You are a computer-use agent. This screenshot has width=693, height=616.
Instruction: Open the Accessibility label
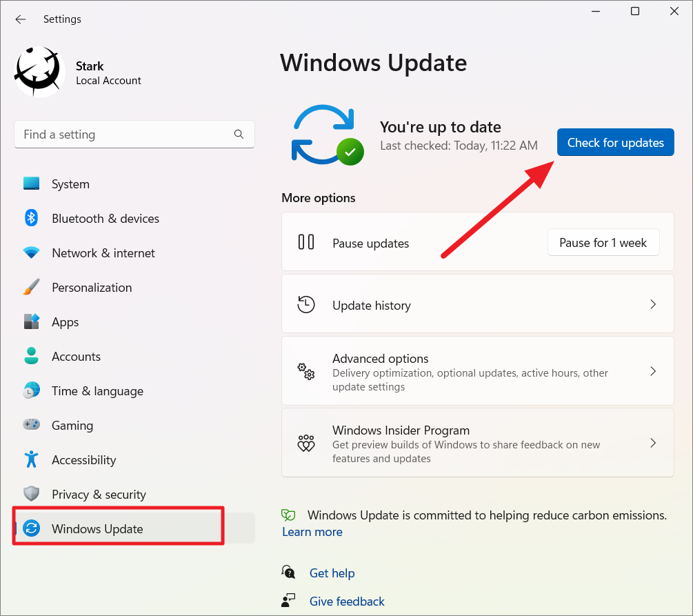pyautogui.click(x=84, y=460)
